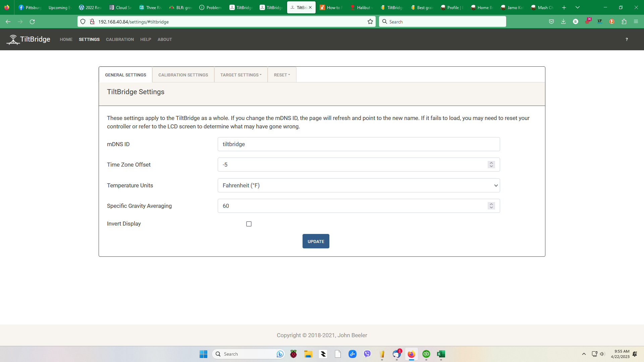This screenshot has height=362, width=644.
Task: Open the extensions puzzle-piece menu
Action: pos(624,22)
